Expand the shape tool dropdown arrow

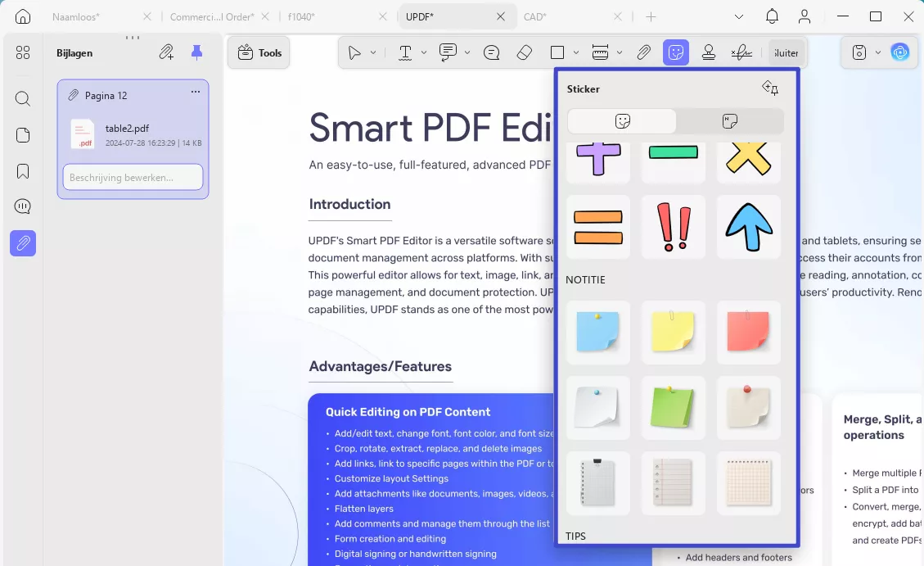click(575, 53)
